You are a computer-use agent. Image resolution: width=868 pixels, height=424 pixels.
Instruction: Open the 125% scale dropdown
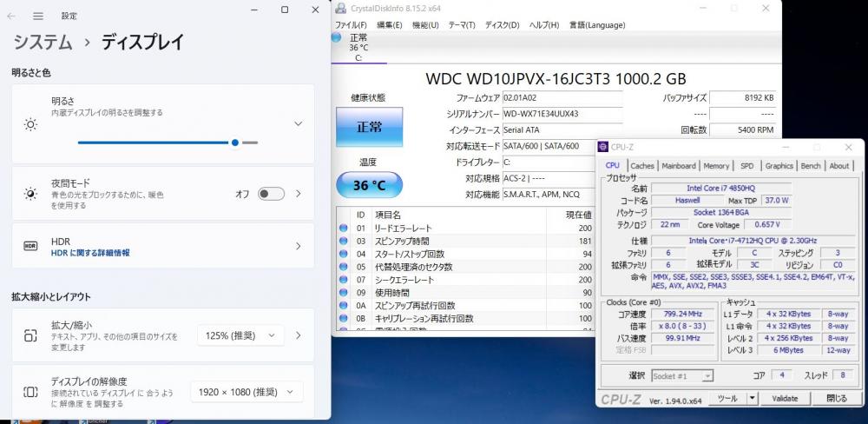pos(240,335)
